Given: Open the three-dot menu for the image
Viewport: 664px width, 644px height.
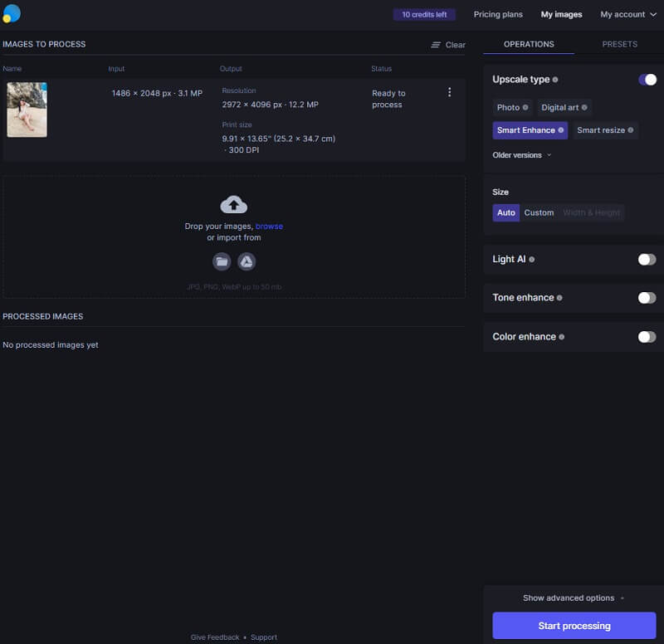Looking at the screenshot, I should 450,92.
